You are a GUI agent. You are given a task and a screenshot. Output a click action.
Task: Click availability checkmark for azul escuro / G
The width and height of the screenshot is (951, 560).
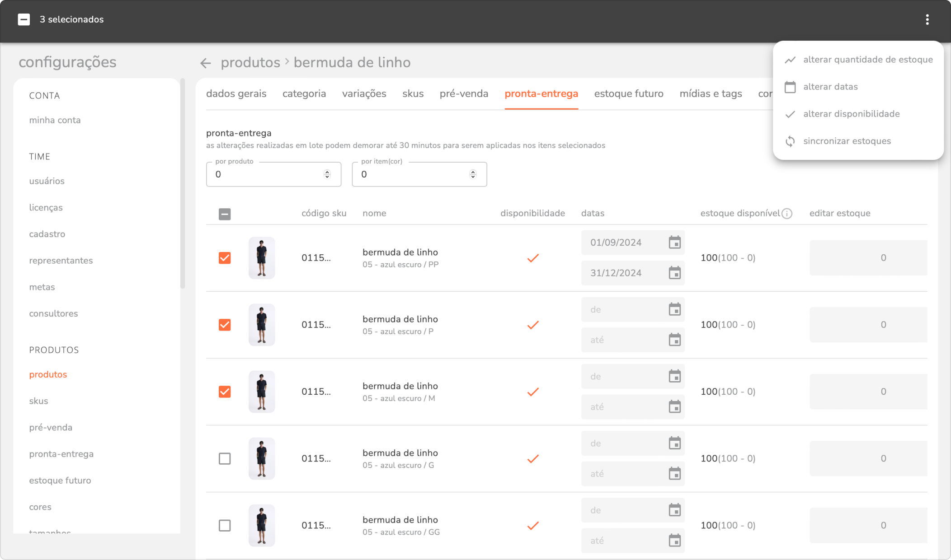click(533, 459)
